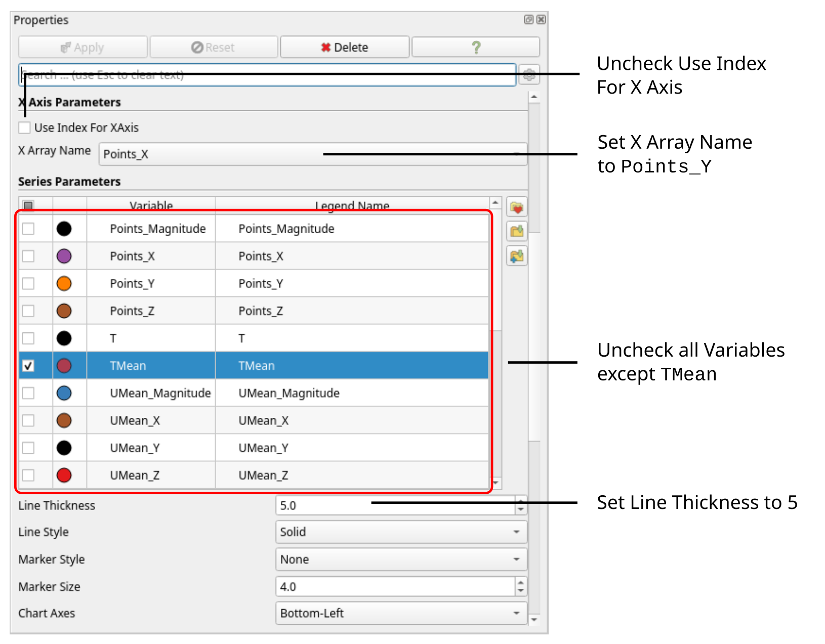The height and width of the screenshot is (644, 825).
Task: Click the load preset folder icon
Action: (x=517, y=231)
